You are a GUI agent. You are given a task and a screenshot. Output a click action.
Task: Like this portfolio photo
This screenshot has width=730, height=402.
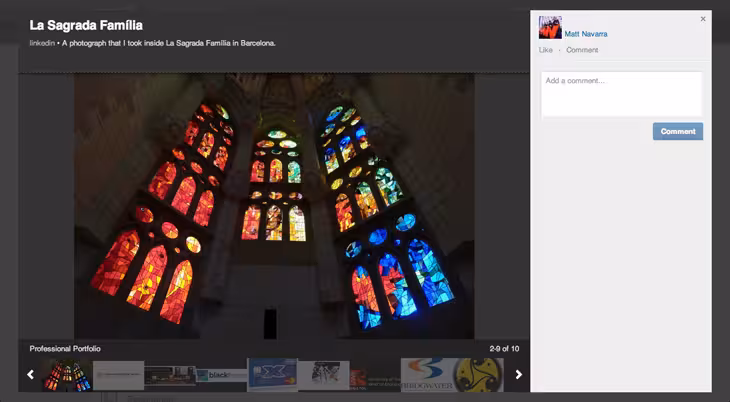tap(546, 50)
